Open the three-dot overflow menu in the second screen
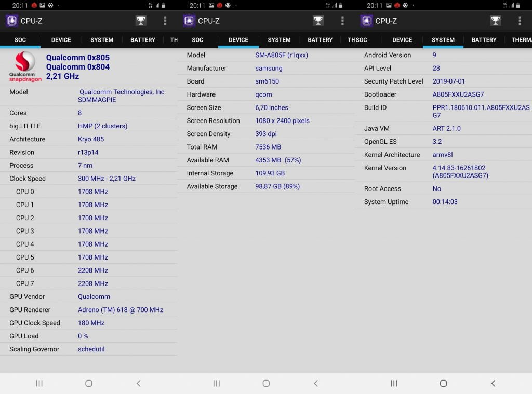The height and width of the screenshot is (394, 532). (343, 21)
